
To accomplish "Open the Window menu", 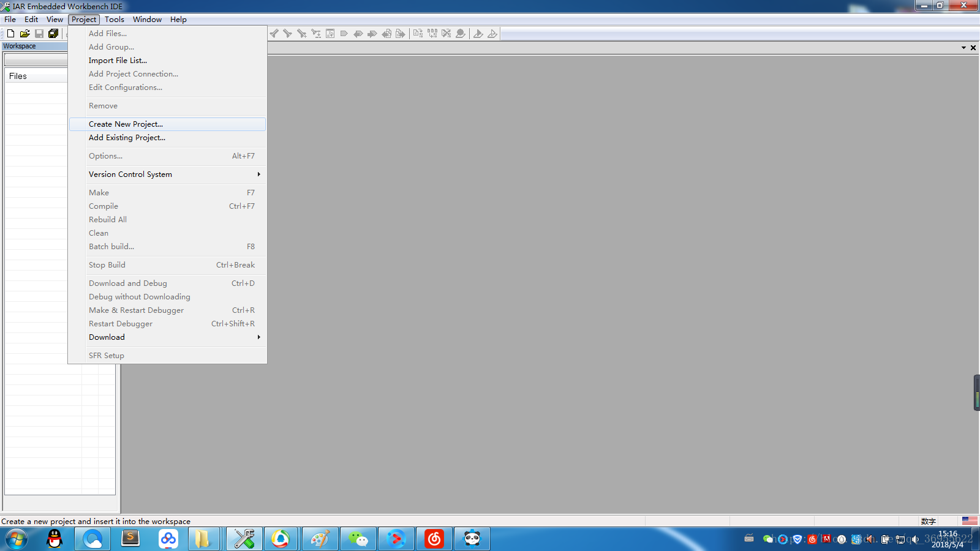I will tap(148, 20).
